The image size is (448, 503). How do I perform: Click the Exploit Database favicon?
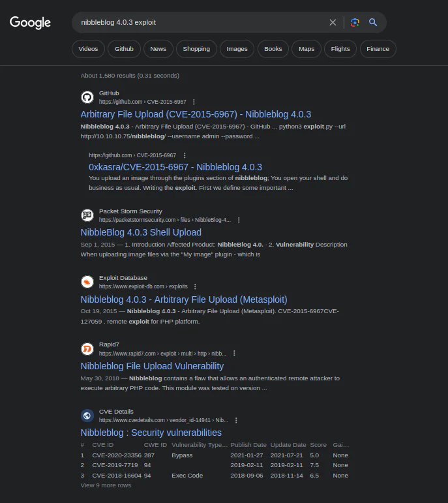click(87, 282)
